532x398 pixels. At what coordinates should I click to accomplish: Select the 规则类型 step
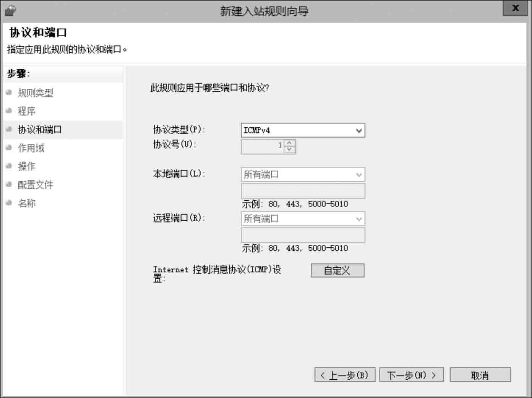(36, 93)
